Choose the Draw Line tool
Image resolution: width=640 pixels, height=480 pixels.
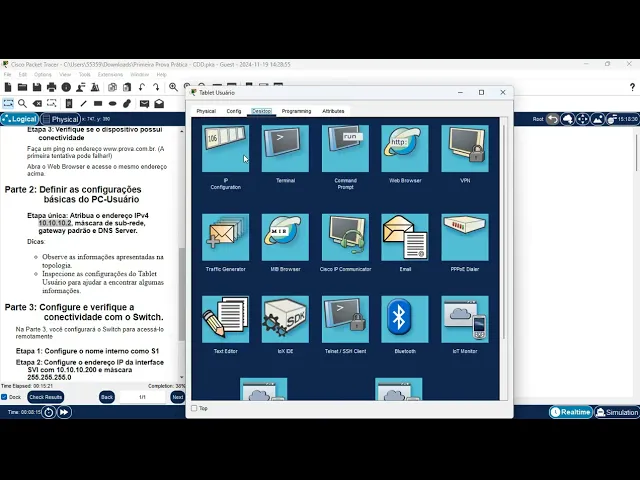coord(83,104)
